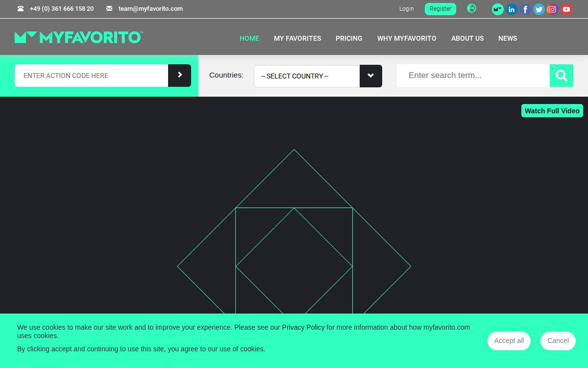This screenshot has height=368, width=588.
Task: Open MY FAVORITES menu item
Action: tap(297, 38)
